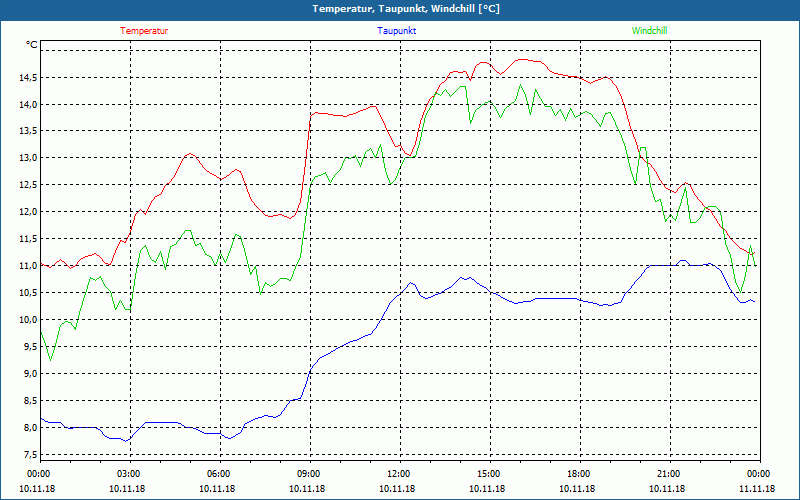Click the 21:00 time axis label
The width and height of the screenshot is (800, 500).
tap(668, 474)
